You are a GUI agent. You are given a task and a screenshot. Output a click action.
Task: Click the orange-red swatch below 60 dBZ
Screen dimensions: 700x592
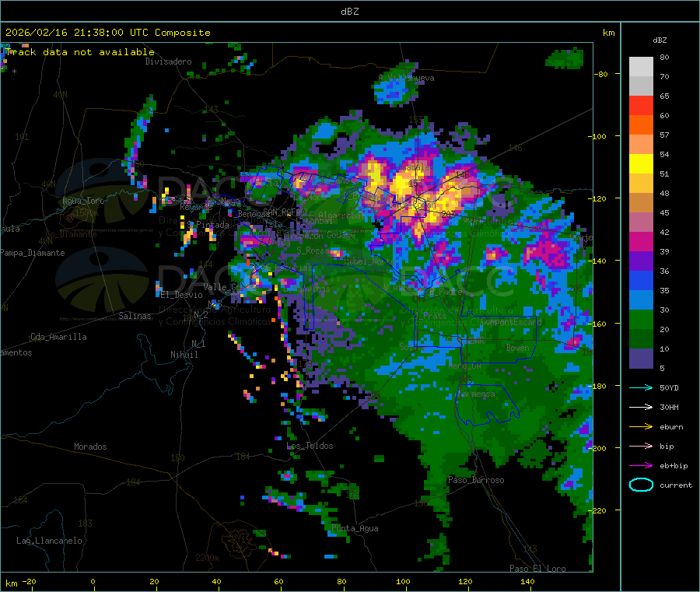pyautogui.click(x=641, y=125)
